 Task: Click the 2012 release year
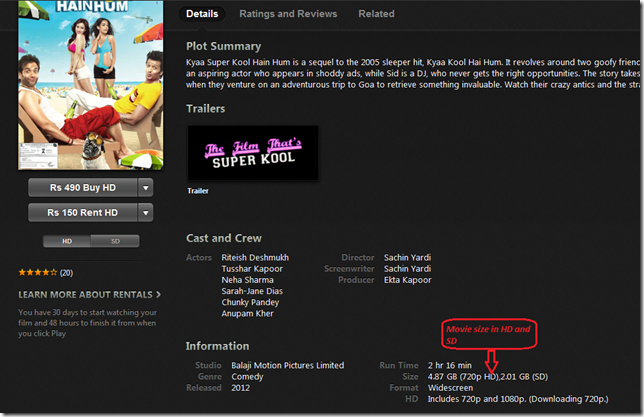240,388
